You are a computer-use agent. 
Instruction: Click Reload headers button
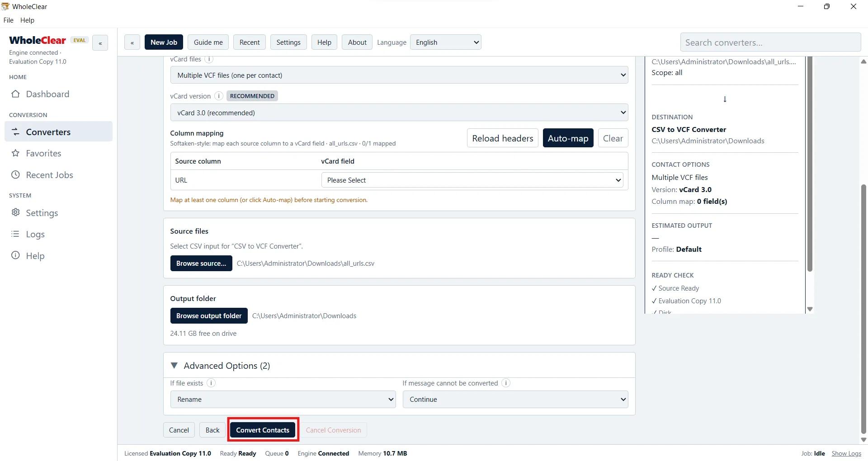tap(503, 138)
